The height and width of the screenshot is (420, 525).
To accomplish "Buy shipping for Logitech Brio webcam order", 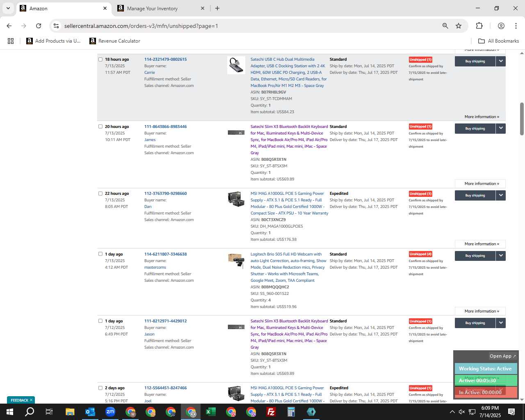I will (x=475, y=256).
